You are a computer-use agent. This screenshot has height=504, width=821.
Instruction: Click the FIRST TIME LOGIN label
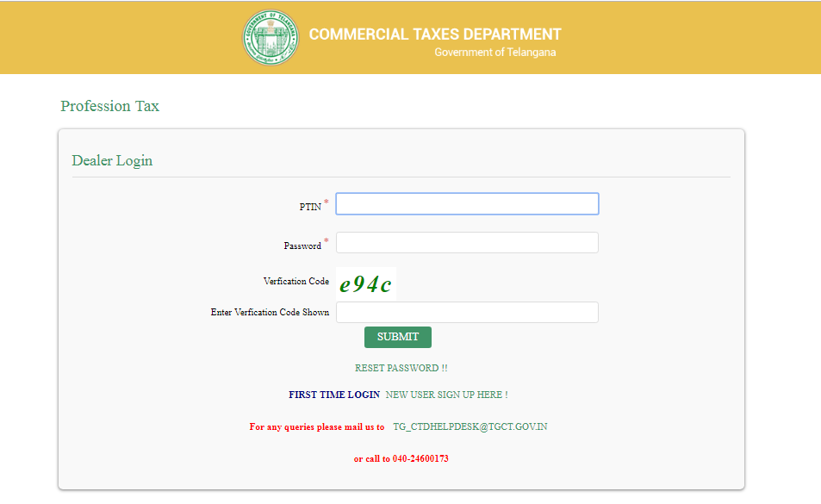pyautogui.click(x=333, y=394)
